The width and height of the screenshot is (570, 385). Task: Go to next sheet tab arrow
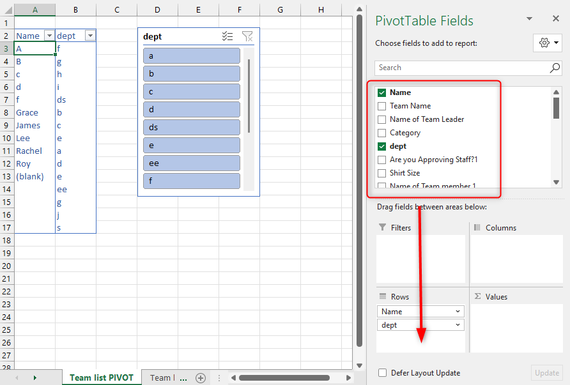(35, 378)
